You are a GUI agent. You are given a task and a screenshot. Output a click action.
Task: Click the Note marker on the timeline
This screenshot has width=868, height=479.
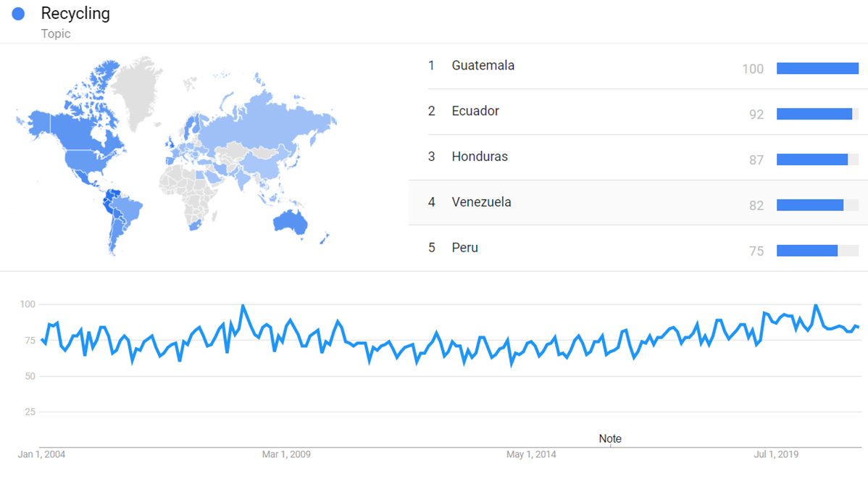pyautogui.click(x=610, y=438)
